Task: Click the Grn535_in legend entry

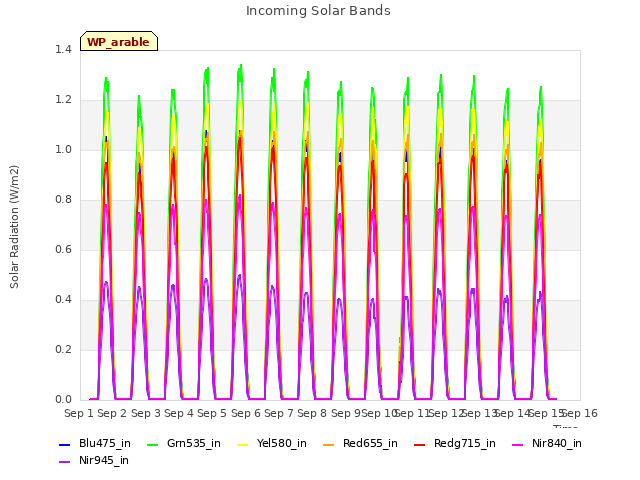Action: pyautogui.click(x=184, y=443)
